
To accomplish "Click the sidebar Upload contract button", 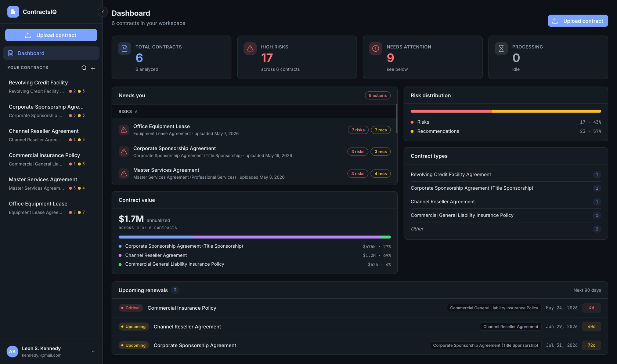I will [51, 35].
